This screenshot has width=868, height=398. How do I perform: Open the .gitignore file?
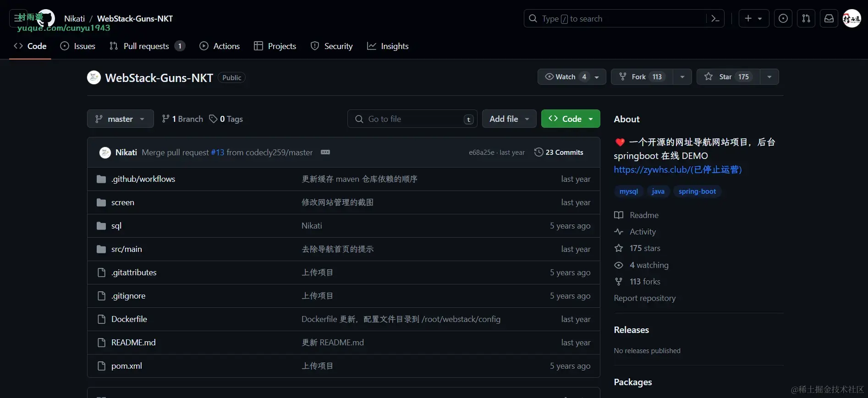[x=128, y=296]
